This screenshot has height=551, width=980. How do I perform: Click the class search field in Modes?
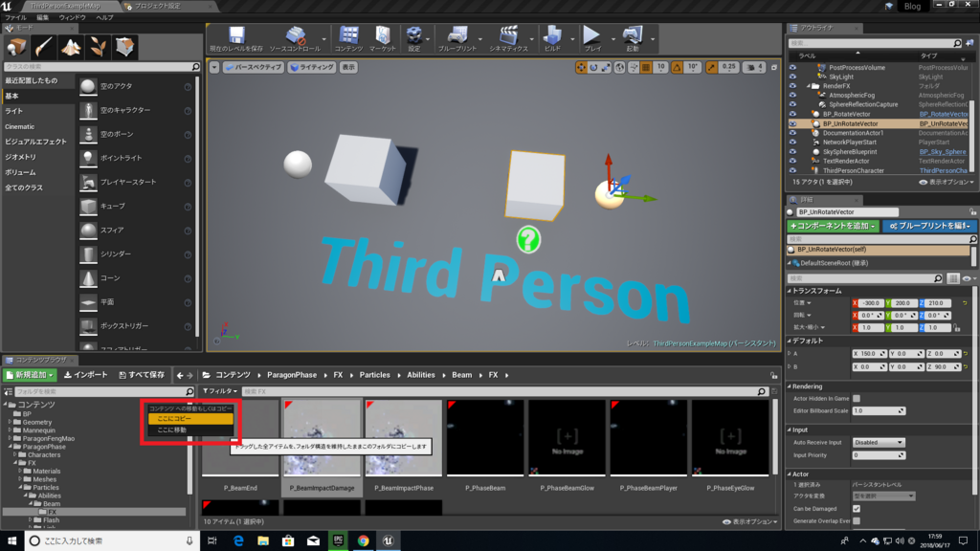point(101,66)
